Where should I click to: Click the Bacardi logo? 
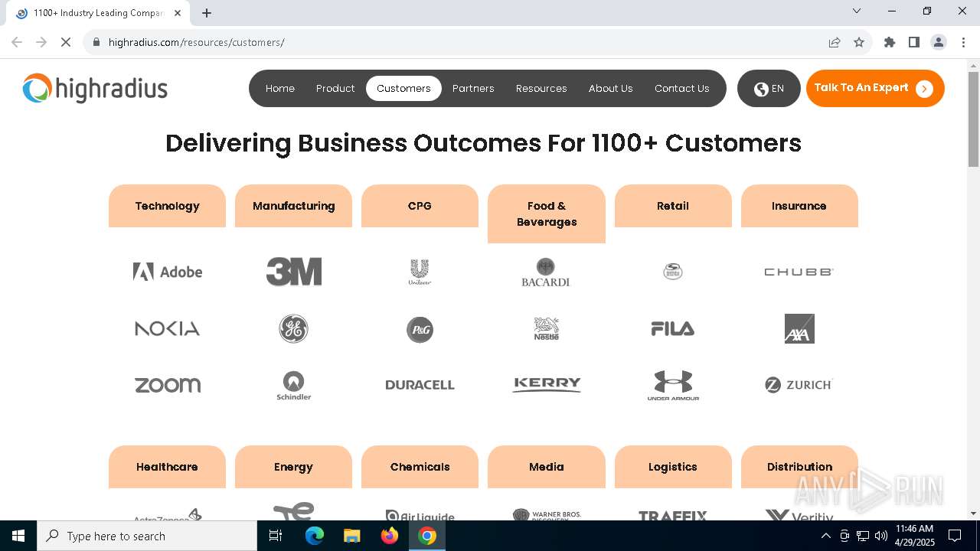546,272
